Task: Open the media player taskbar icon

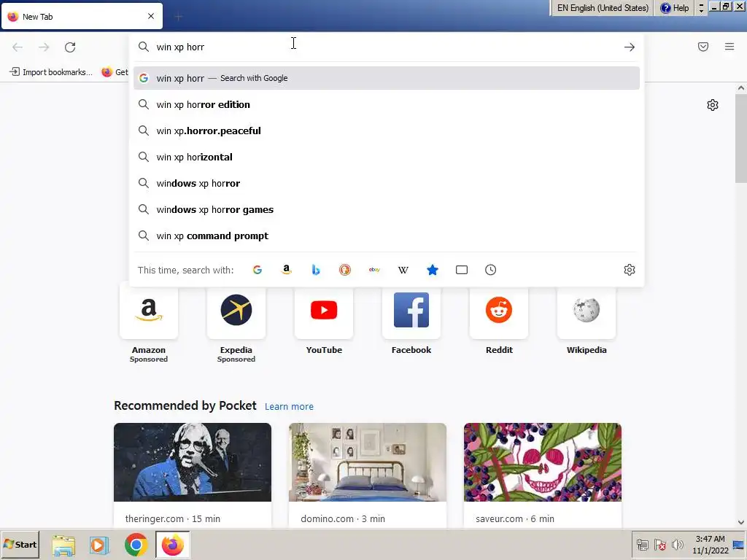Action: [99, 545]
